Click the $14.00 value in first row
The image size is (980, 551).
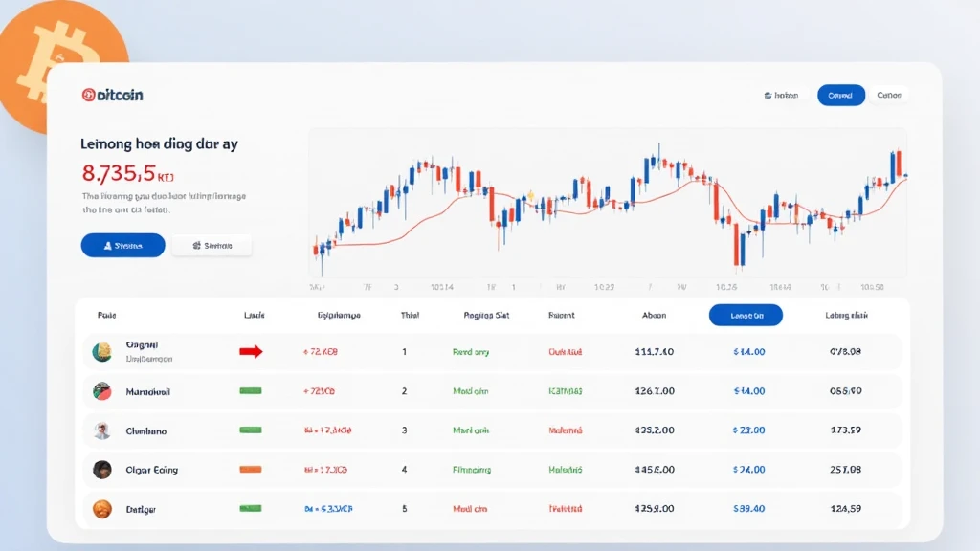(x=748, y=352)
